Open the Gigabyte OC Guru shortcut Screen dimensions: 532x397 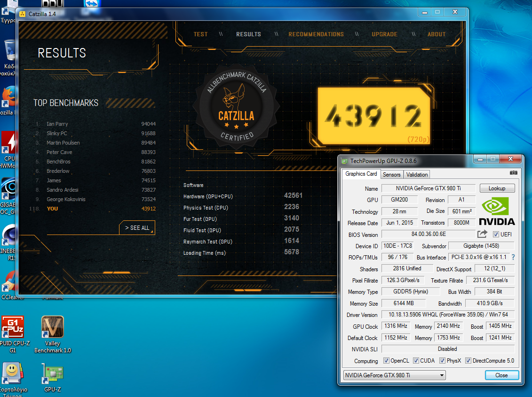tap(8, 196)
